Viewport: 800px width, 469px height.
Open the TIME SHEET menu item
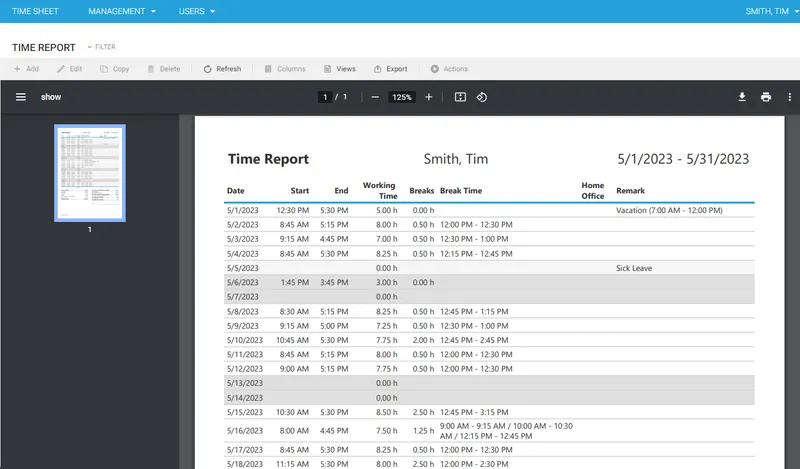(x=35, y=11)
